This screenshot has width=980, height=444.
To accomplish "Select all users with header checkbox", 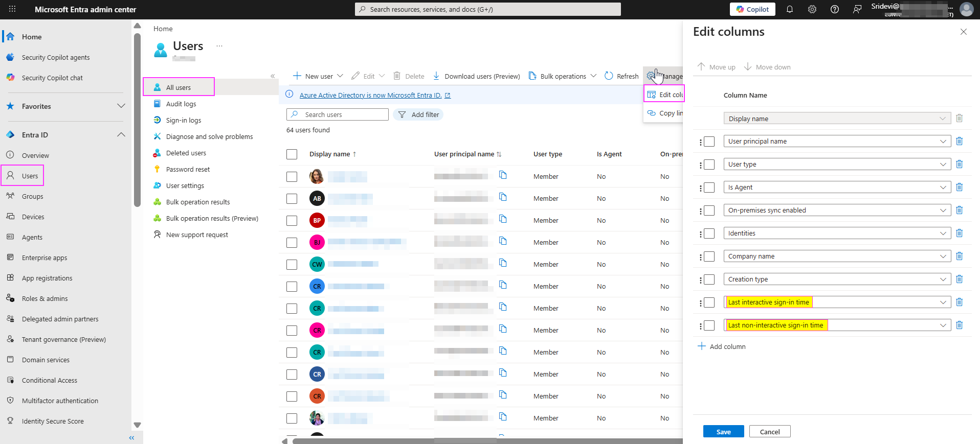I will (x=292, y=154).
